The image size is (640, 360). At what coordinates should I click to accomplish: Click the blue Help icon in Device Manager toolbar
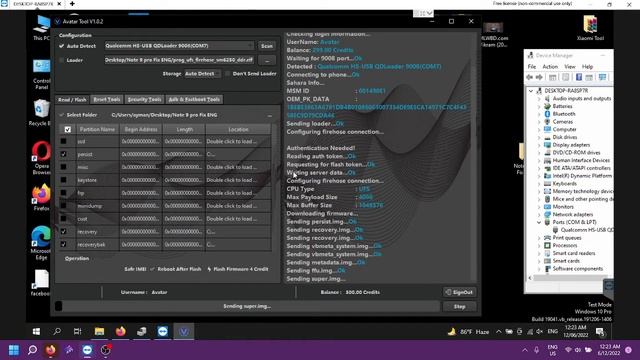click(578, 77)
